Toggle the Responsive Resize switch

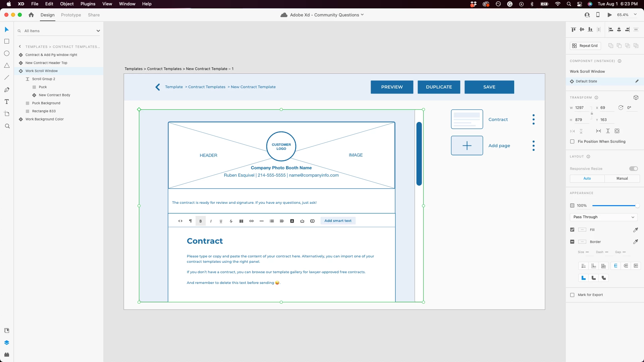point(633,169)
